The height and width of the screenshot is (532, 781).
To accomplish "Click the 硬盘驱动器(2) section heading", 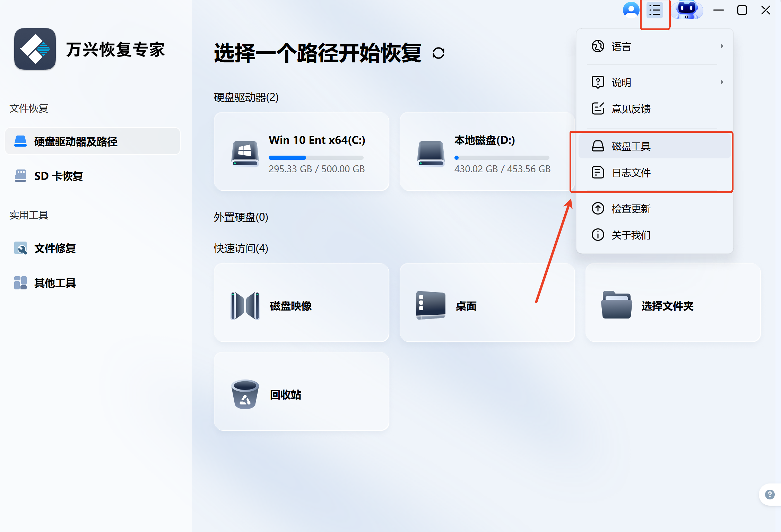I will [x=246, y=97].
